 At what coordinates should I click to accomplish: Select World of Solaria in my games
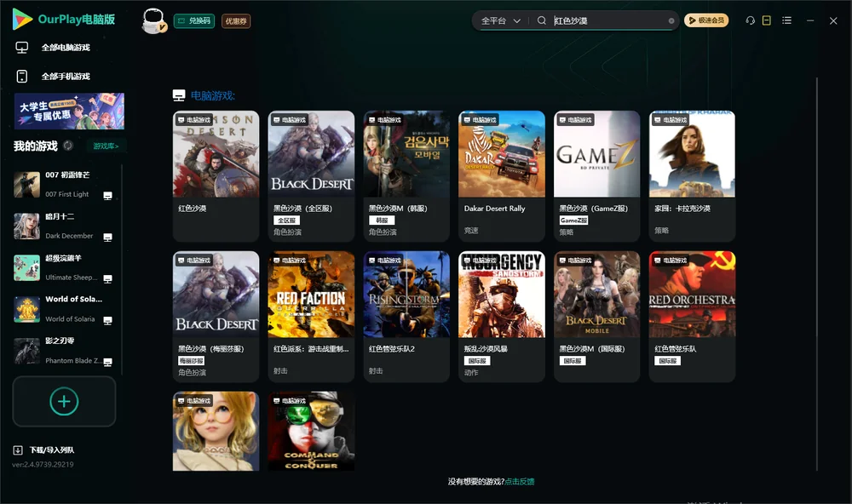coord(63,310)
